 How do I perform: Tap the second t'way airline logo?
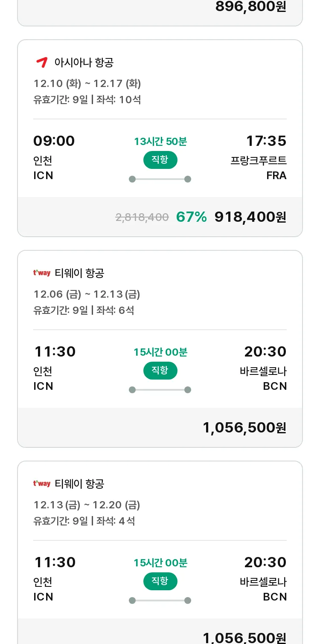42,484
